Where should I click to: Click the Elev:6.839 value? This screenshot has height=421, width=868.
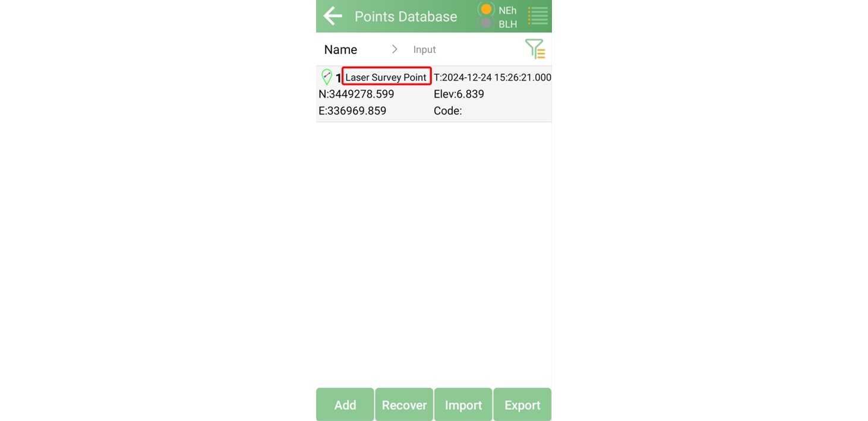coord(459,94)
